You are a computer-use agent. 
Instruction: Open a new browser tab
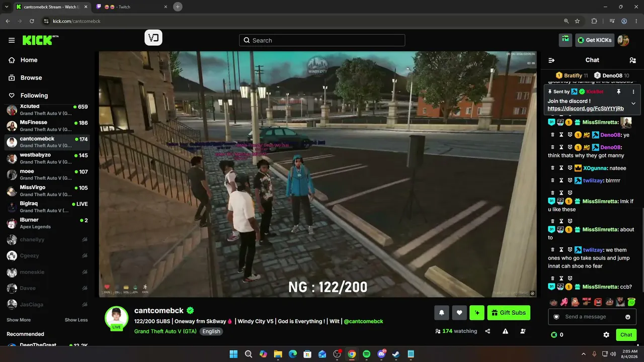click(177, 7)
